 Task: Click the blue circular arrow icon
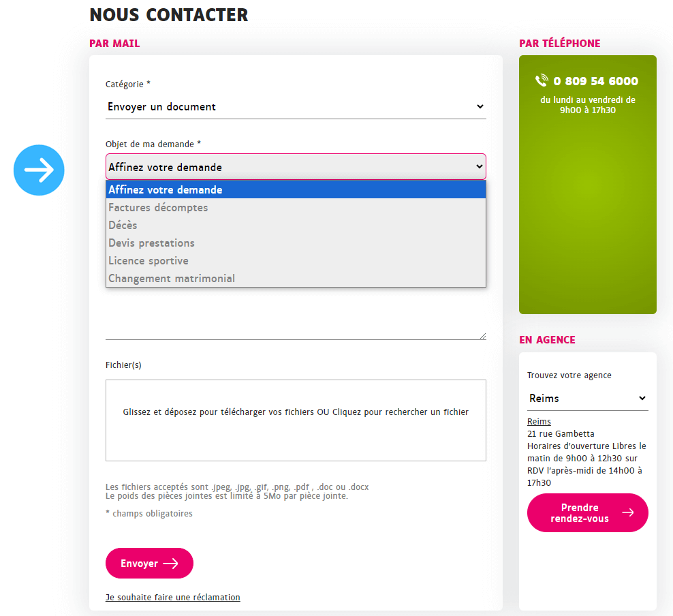coord(39,170)
